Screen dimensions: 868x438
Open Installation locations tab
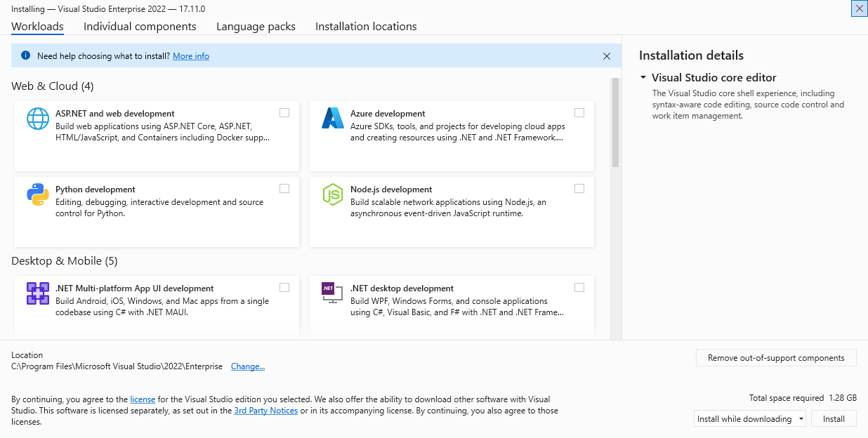[x=366, y=27]
